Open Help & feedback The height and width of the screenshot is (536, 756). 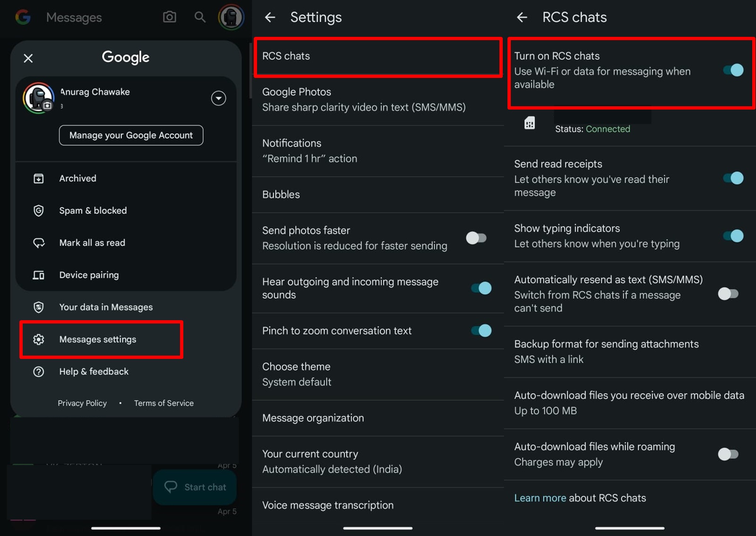coord(94,371)
